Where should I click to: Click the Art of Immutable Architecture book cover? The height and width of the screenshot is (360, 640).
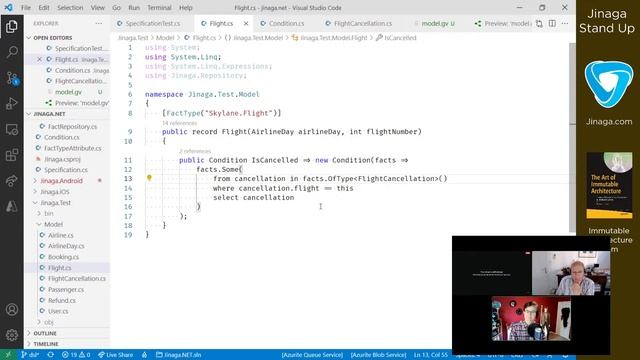pos(609,185)
